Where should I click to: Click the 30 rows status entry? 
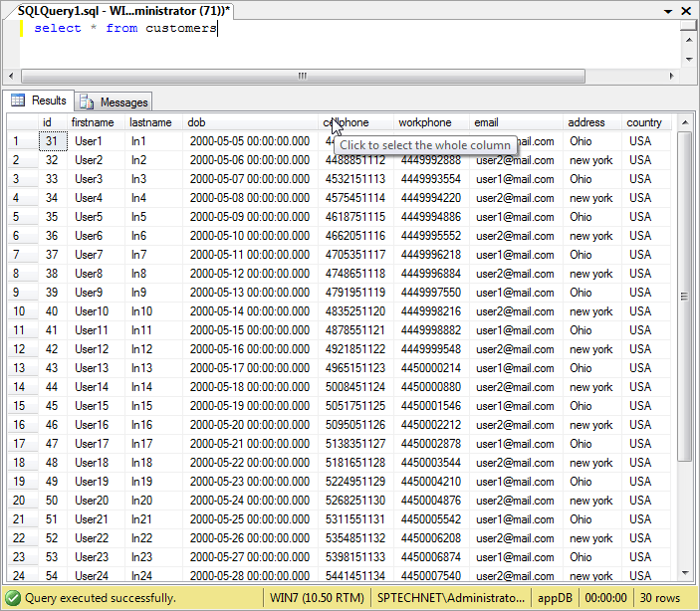pos(660,598)
